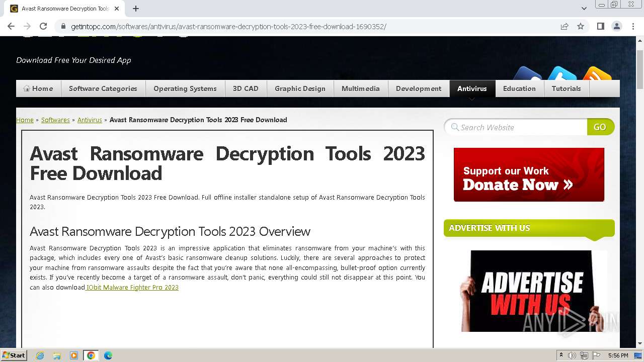Click the Home breadcrumb link
Screen dimensions: 644x362
pyautogui.click(x=25, y=120)
